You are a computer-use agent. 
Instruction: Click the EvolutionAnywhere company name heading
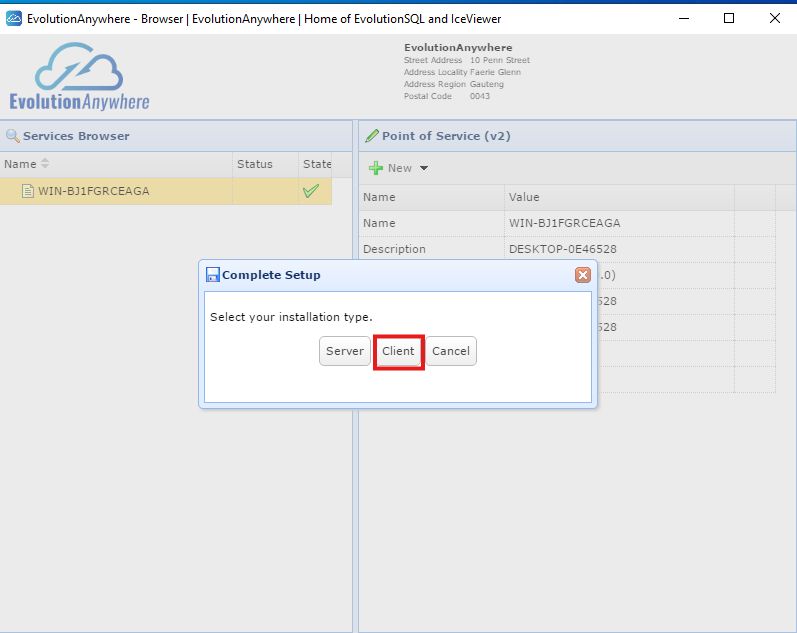458,48
